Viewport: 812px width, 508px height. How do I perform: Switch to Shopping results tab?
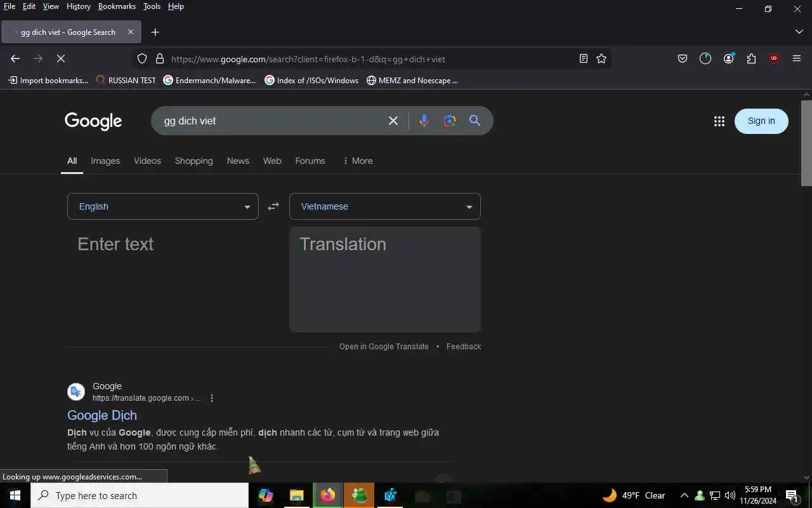[x=194, y=161]
